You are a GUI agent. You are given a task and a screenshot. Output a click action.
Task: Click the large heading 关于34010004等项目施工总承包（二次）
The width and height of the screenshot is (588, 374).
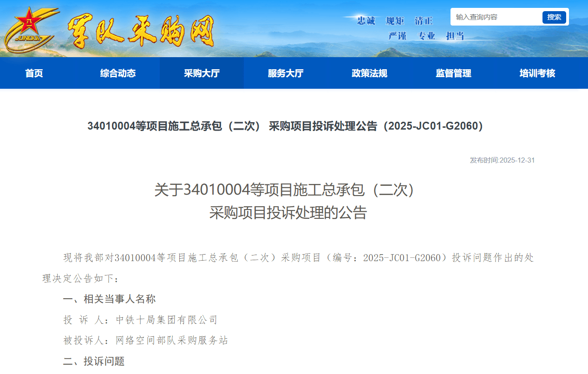(284, 190)
